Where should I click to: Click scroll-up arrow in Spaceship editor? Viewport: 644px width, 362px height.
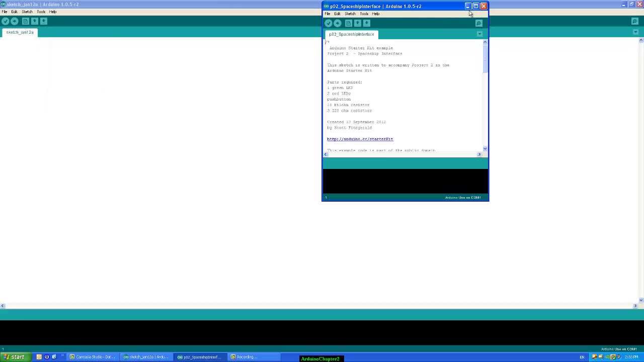485,42
